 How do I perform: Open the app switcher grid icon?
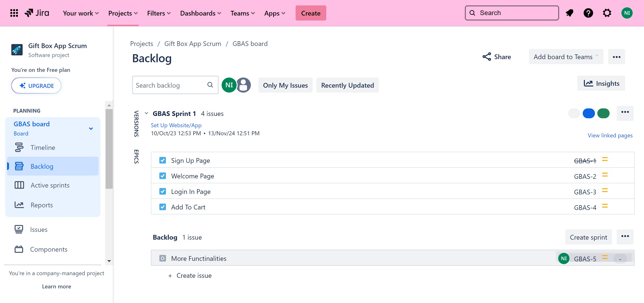point(14,13)
